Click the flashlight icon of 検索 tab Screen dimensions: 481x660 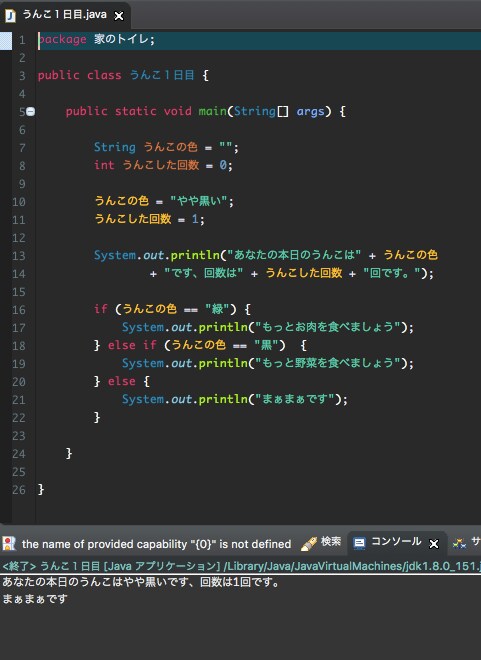[308, 543]
